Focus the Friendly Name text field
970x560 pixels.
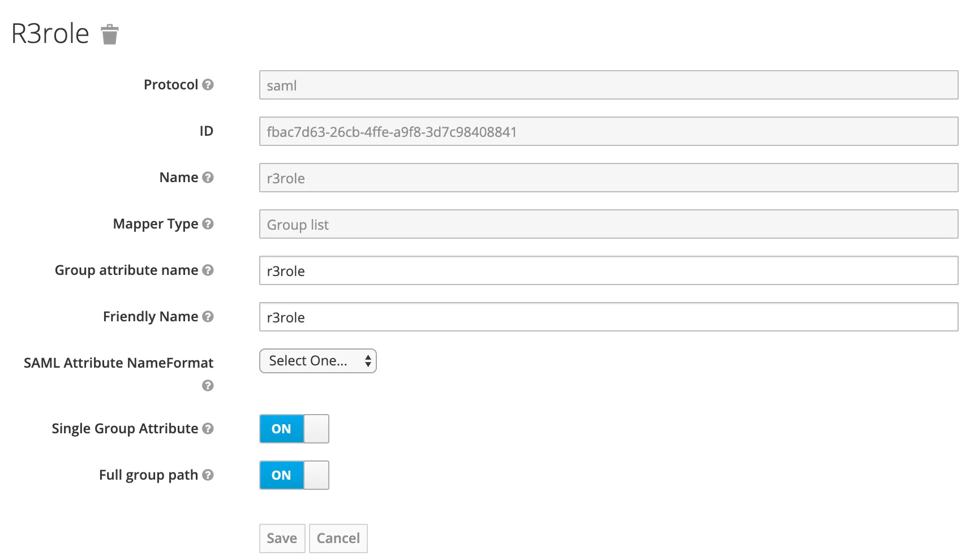click(608, 317)
